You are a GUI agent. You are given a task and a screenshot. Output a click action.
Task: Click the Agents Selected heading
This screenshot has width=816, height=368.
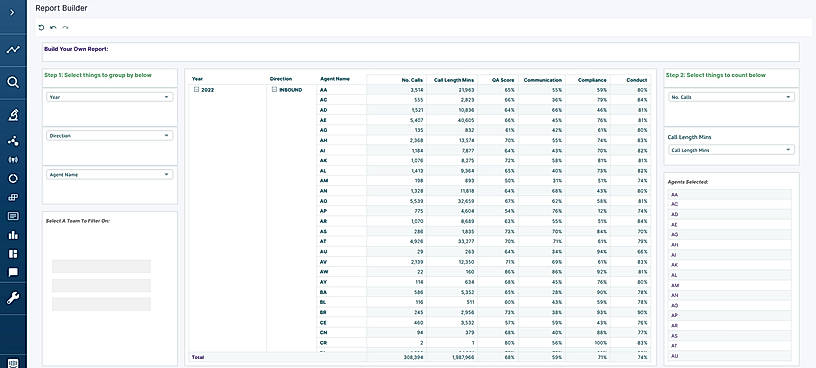[687, 182]
